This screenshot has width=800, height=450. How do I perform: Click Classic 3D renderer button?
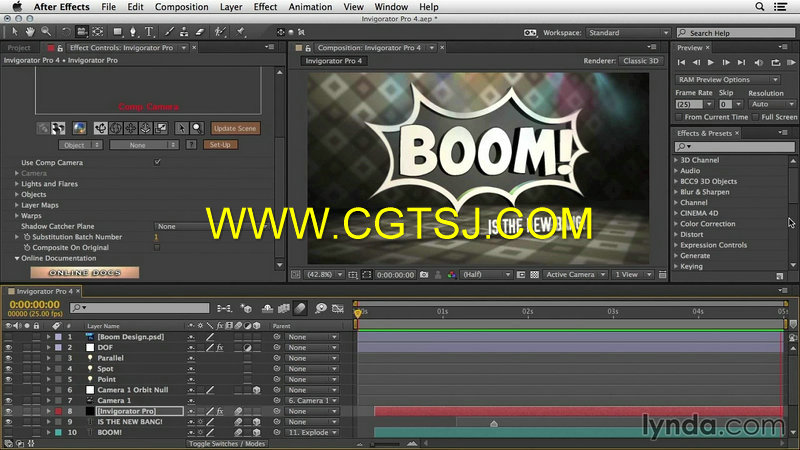[641, 61]
